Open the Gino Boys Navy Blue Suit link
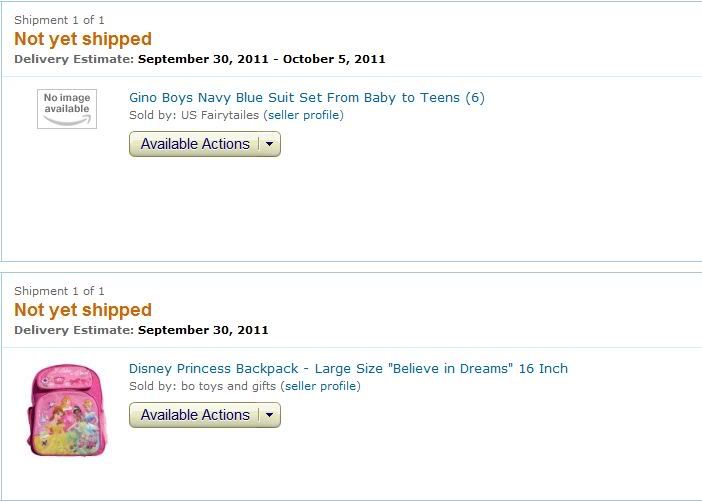702x502 pixels. [x=307, y=98]
